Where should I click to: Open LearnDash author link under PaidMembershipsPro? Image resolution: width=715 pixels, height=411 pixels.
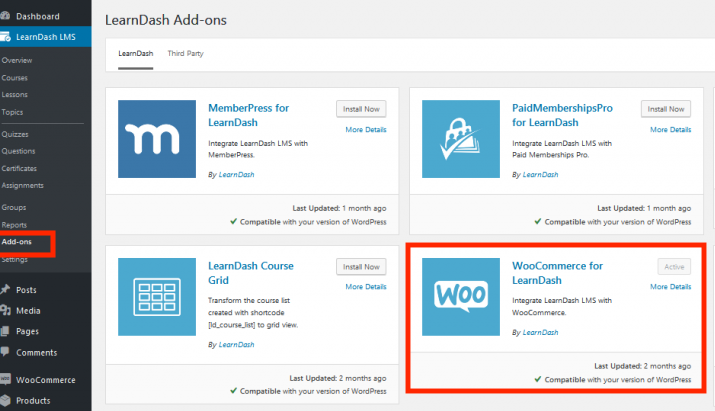click(540, 175)
